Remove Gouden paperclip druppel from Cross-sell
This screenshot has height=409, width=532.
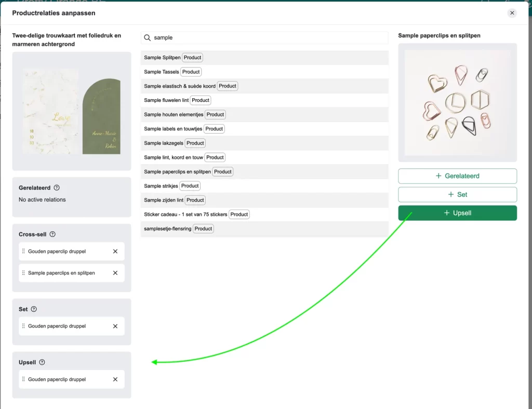(115, 251)
